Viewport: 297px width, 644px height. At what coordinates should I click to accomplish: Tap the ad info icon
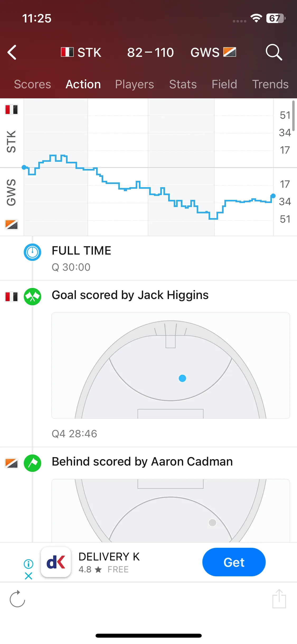pos(29,564)
